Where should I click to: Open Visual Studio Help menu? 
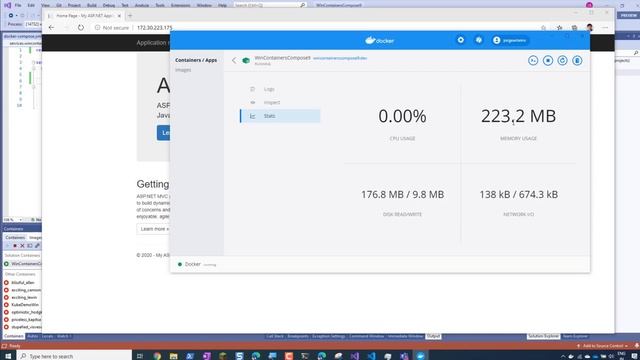coord(222,5)
